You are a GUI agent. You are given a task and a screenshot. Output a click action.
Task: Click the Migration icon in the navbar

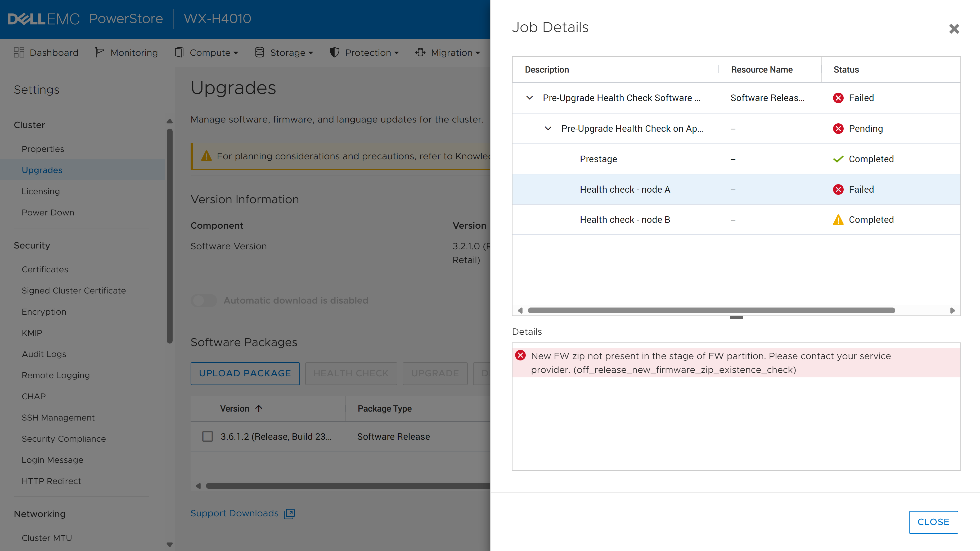click(x=420, y=52)
